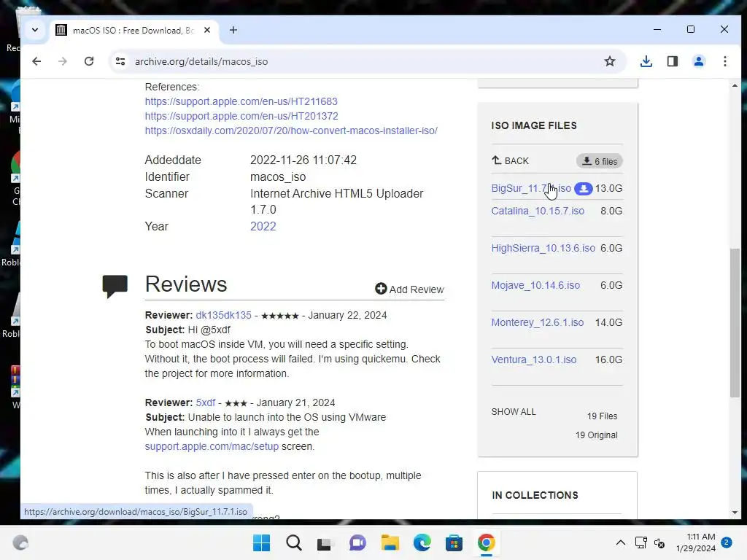Image resolution: width=747 pixels, height=560 pixels.
Task: Open support.apple.com/mac/setup link
Action: coord(212,447)
